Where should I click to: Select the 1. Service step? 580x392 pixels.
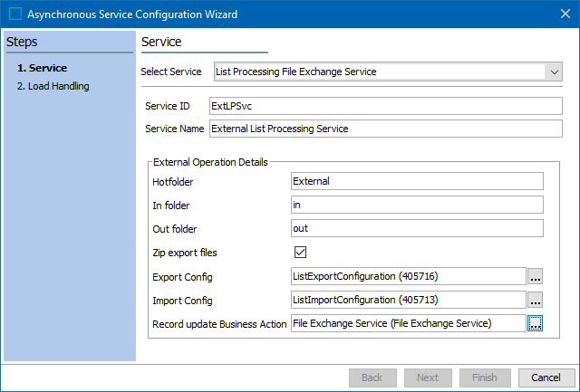click(42, 68)
